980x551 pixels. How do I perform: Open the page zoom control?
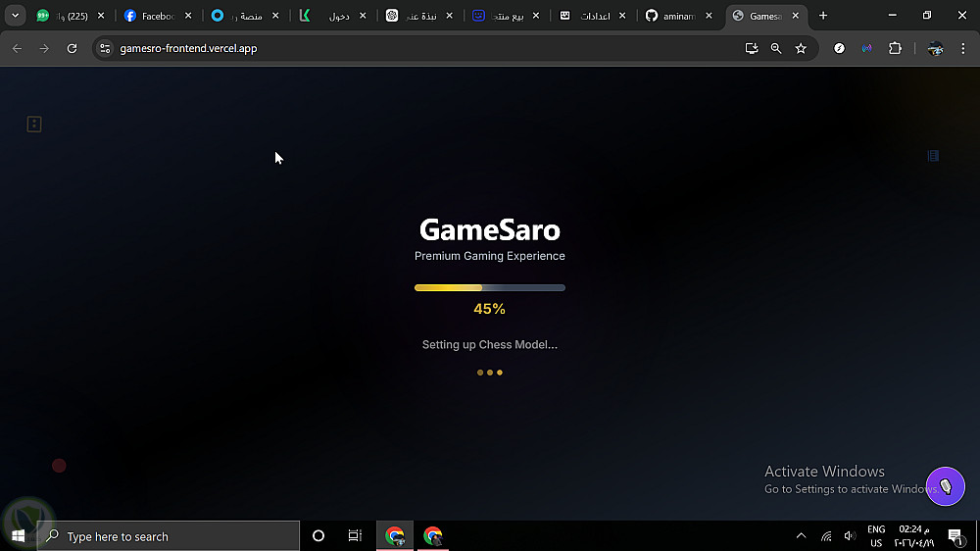point(775,48)
